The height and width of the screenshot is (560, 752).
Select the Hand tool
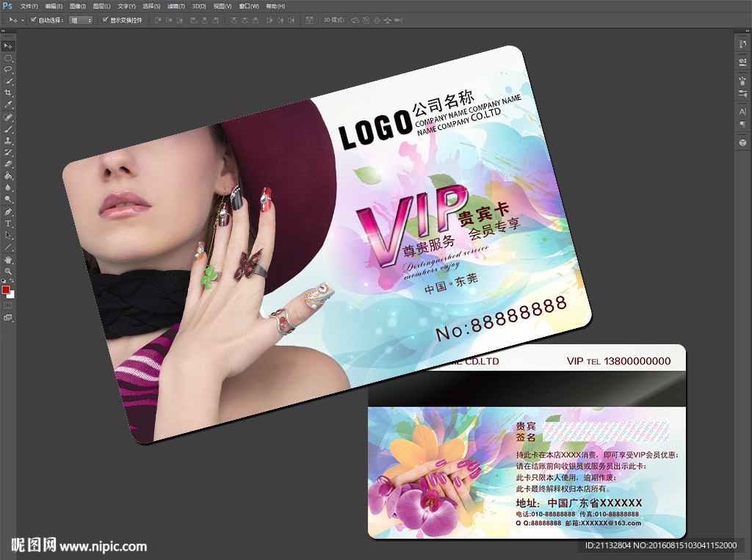tap(8, 260)
